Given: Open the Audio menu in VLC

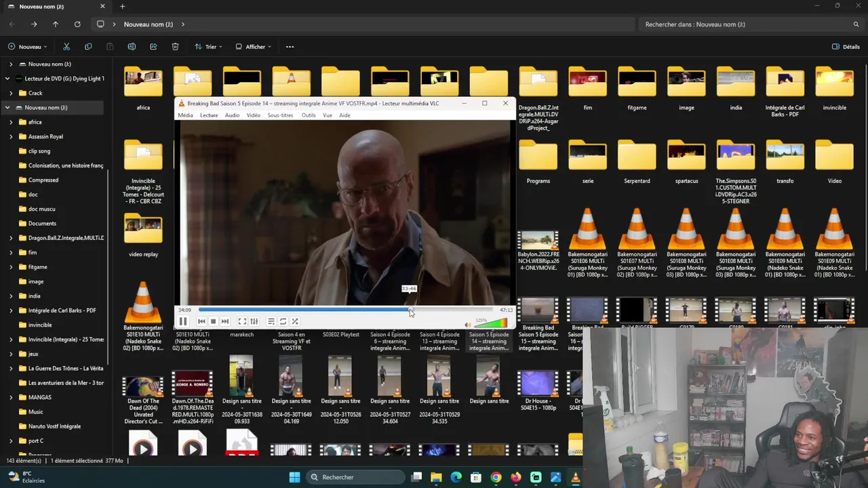Looking at the screenshot, I should click(x=232, y=115).
